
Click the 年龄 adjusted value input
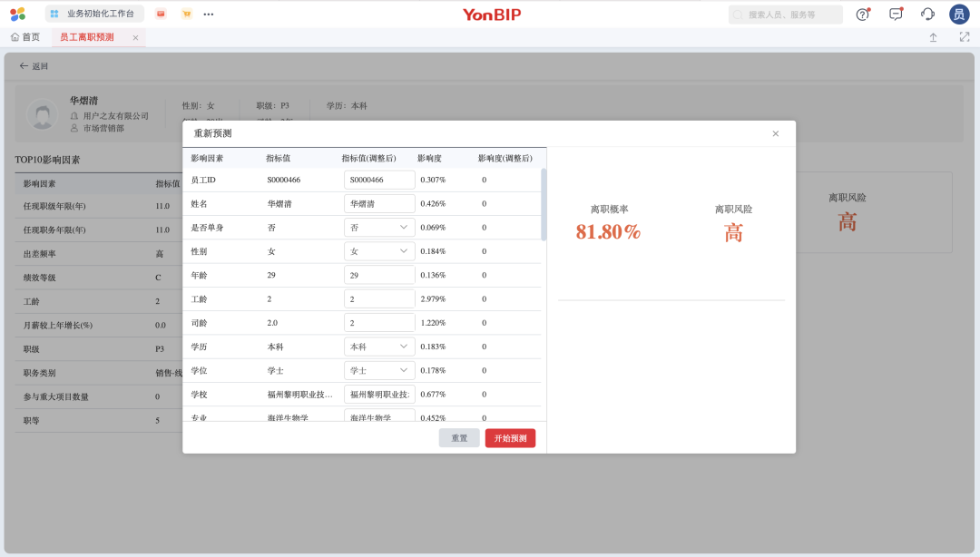click(x=379, y=275)
